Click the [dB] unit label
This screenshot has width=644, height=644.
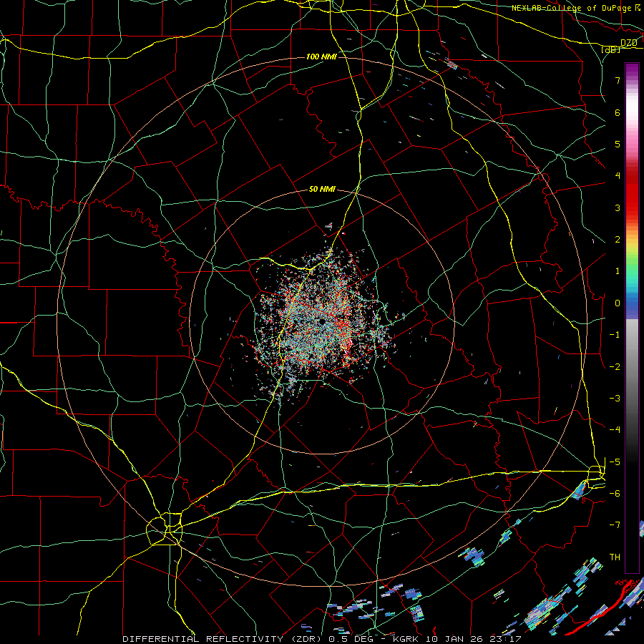coord(611,49)
